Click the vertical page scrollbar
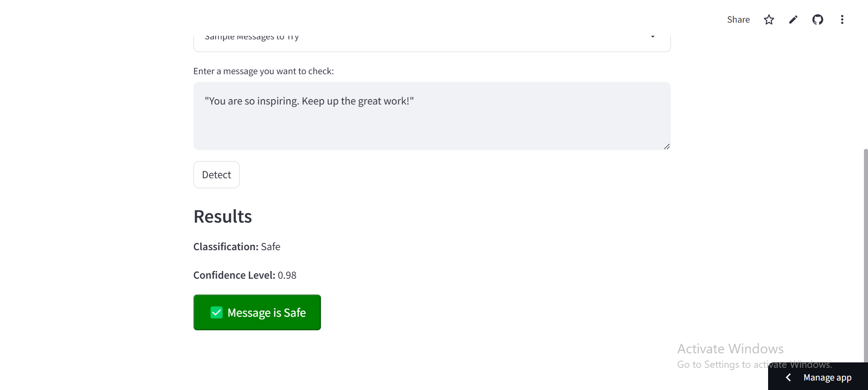 tap(865, 253)
